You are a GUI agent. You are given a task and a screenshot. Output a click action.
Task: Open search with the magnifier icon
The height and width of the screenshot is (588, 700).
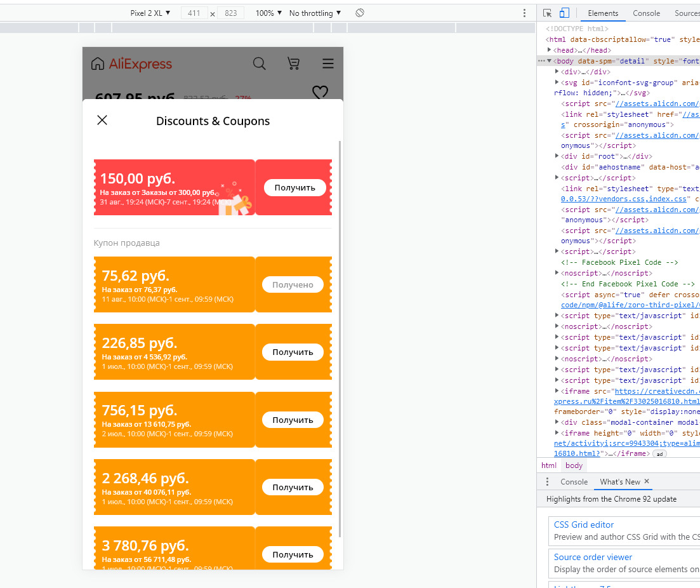(x=260, y=63)
